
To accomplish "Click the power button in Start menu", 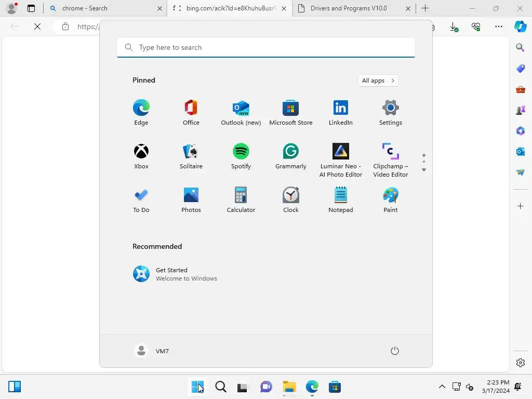I will pyautogui.click(x=395, y=351).
